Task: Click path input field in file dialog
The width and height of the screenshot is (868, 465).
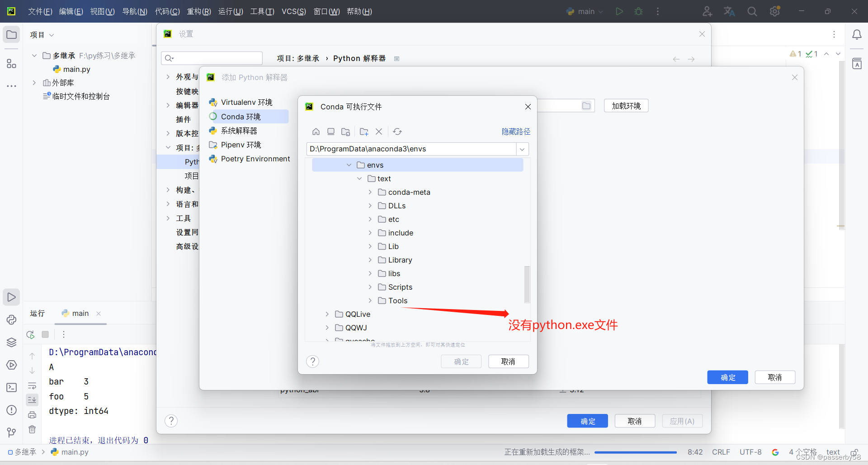Action: click(x=411, y=149)
